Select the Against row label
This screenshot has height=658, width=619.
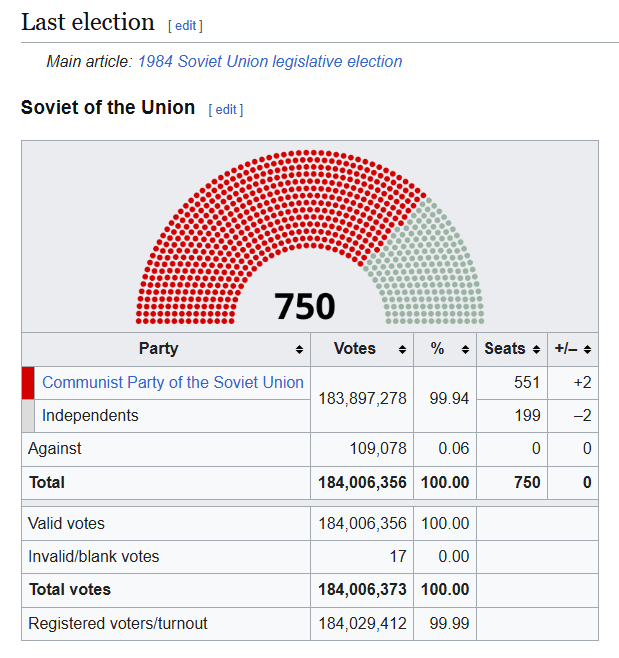pyautogui.click(x=55, y=449)
